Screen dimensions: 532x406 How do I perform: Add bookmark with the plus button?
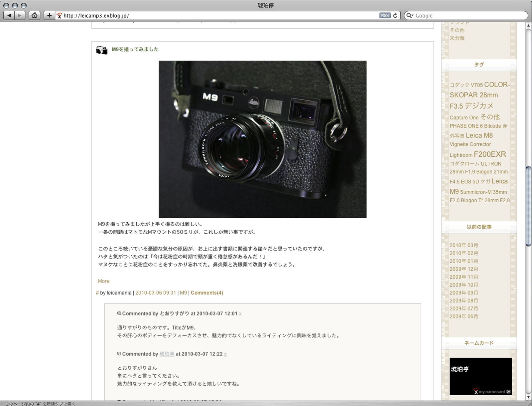click(x=49, y=15)
